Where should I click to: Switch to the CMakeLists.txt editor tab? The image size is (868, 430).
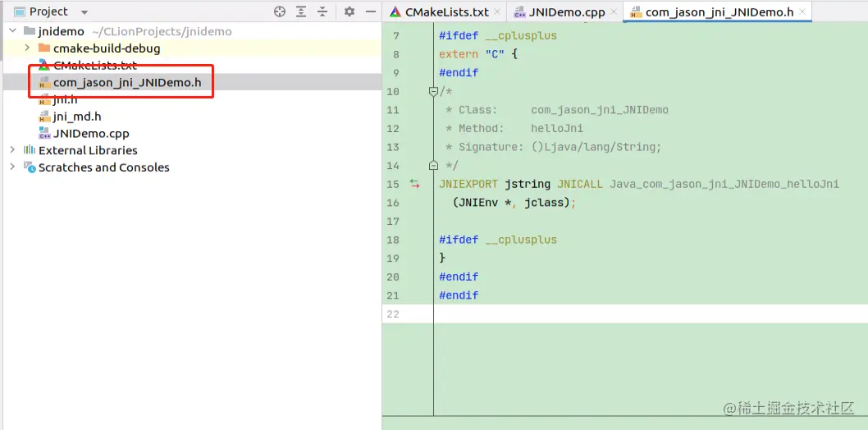coord(441,11)
